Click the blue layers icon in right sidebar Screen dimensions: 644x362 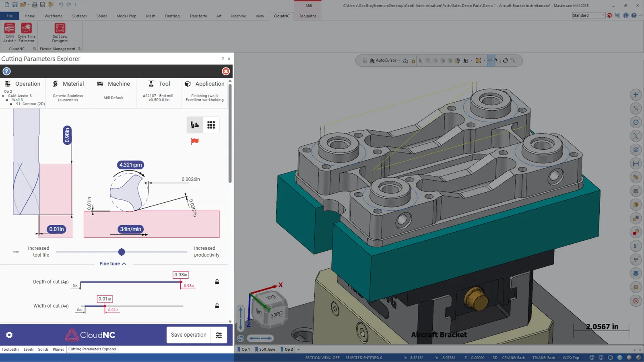point(636,273)
